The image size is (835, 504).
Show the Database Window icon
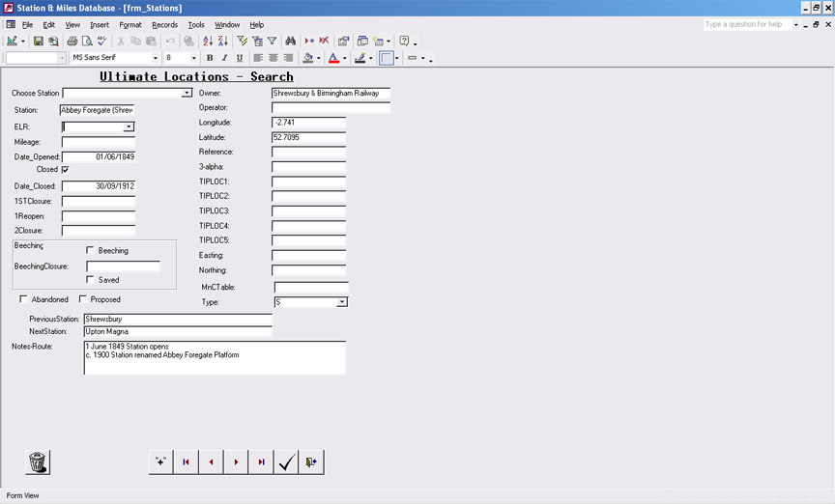click(x=362, y=41)
